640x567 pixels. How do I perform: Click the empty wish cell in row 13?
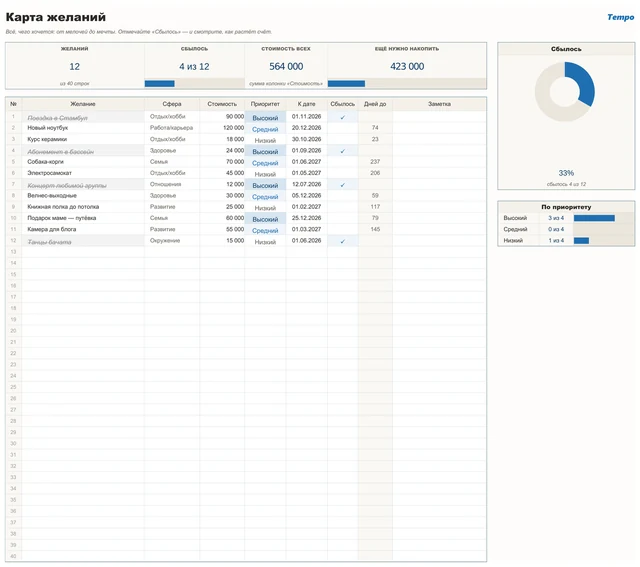(83, 252)
